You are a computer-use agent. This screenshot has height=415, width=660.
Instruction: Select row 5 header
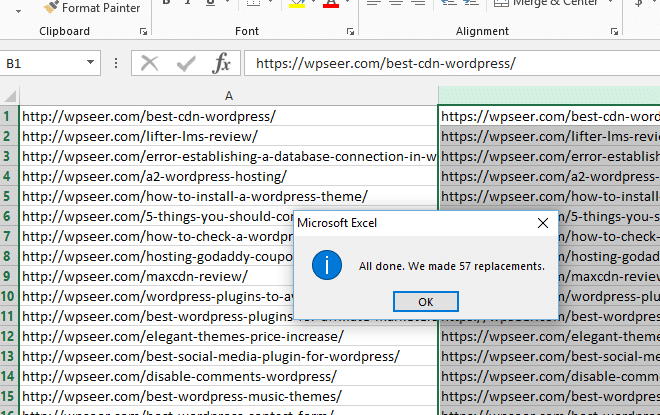point(7,196)
